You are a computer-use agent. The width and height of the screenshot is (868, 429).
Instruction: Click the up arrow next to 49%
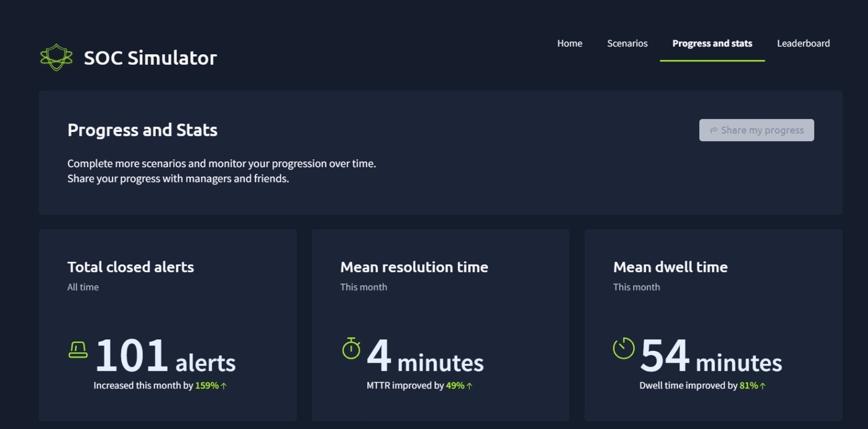[469, 386]
